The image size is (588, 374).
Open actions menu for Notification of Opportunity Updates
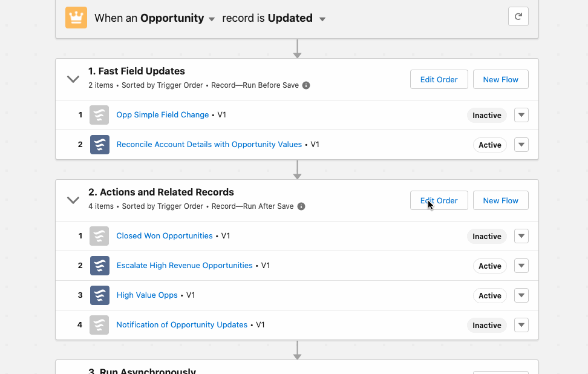click(x=521, y=325)
